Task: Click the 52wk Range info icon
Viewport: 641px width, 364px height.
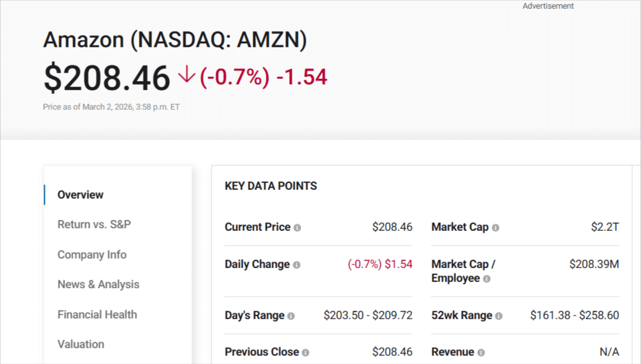Action: click(499, 315)
